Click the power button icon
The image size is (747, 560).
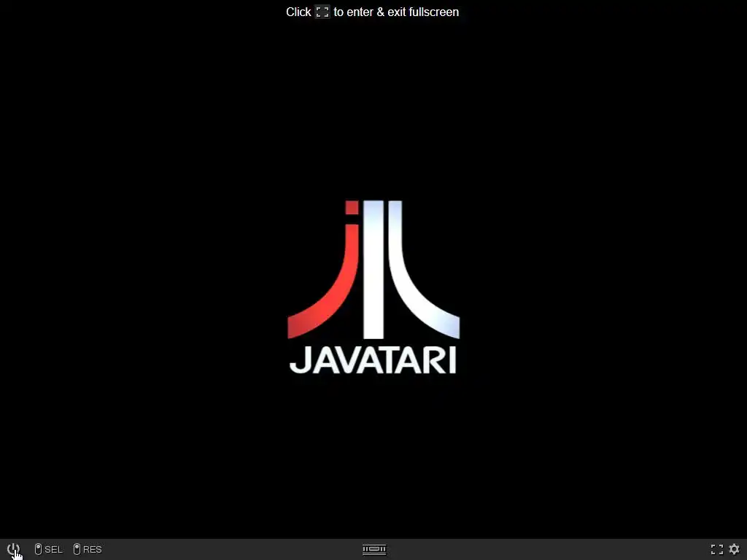(x=13, y=549)
